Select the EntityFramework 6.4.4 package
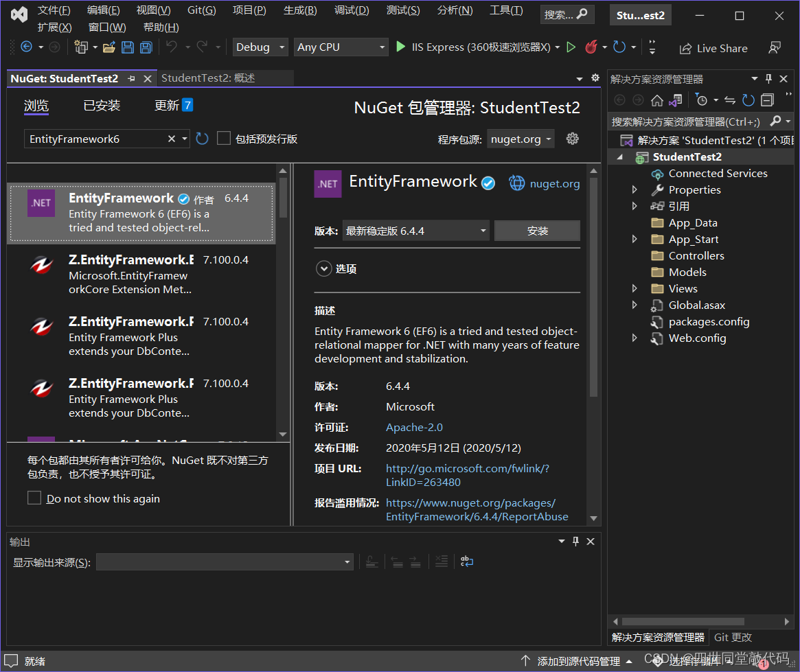 [141, 213]
